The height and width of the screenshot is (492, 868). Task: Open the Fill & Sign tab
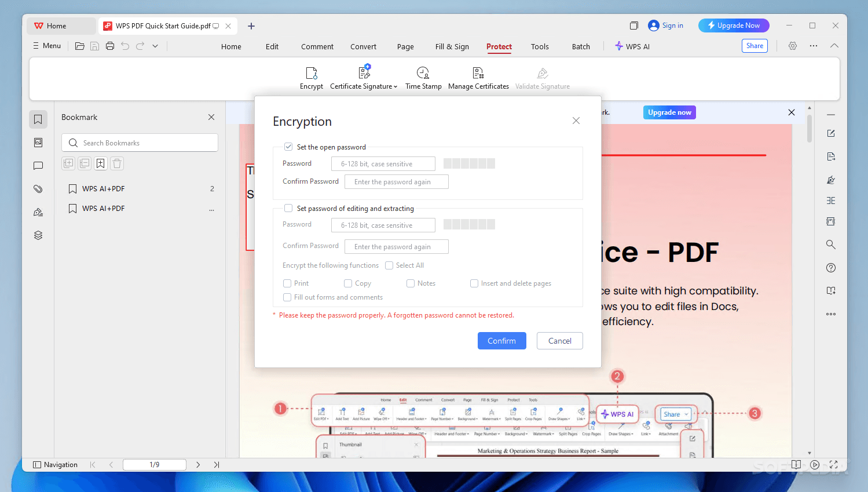click(452, 47)
